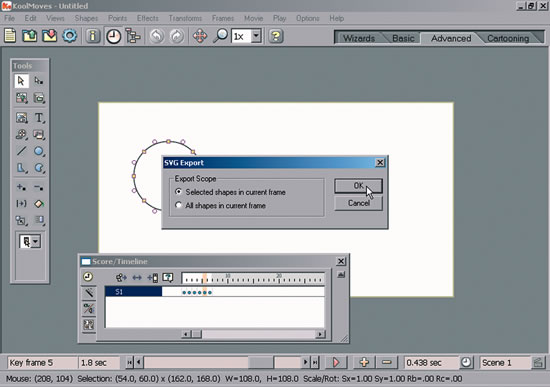550x387 pixels.
Task: Select the point sub-selection arrow tool
Action: (39, 81)
